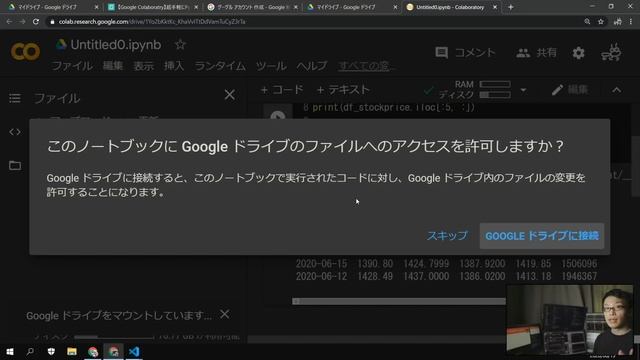Open the ヘルプ menu
Image resolution: width=640 pixels, height=360 pixels.
[312, 66]
